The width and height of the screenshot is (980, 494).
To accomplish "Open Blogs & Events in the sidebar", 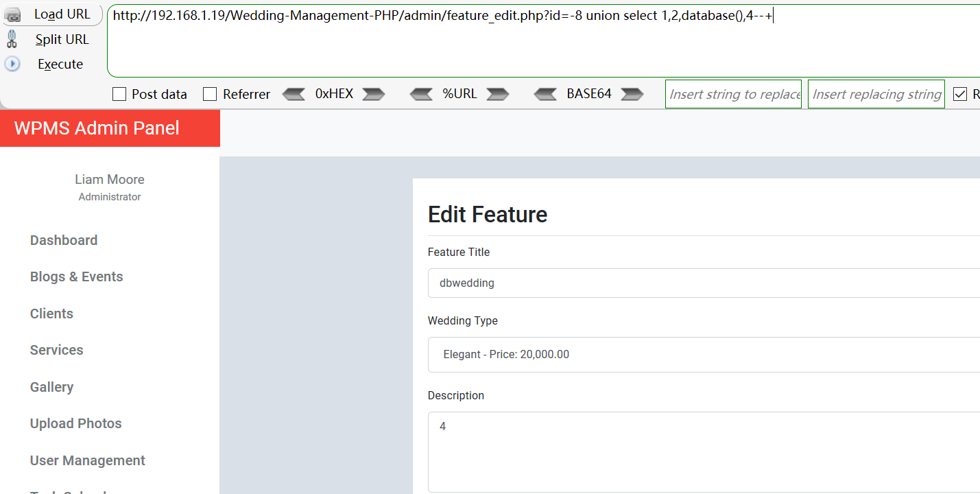I will 77,277.
